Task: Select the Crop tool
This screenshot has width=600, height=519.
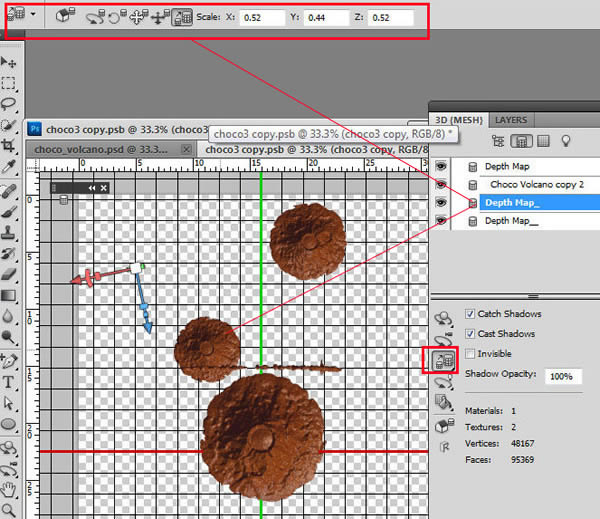Action: coord(9,145)
